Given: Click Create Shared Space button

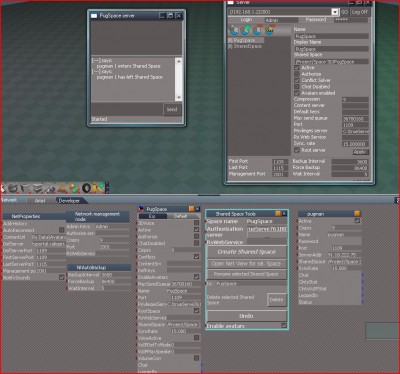Looking at the screenshot, I should tap(247, 252).
